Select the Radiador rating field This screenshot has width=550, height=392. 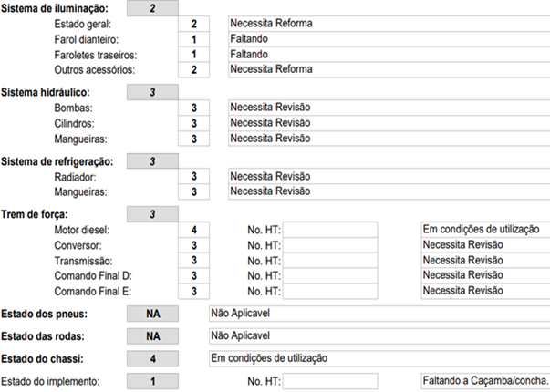coord(194,176)
